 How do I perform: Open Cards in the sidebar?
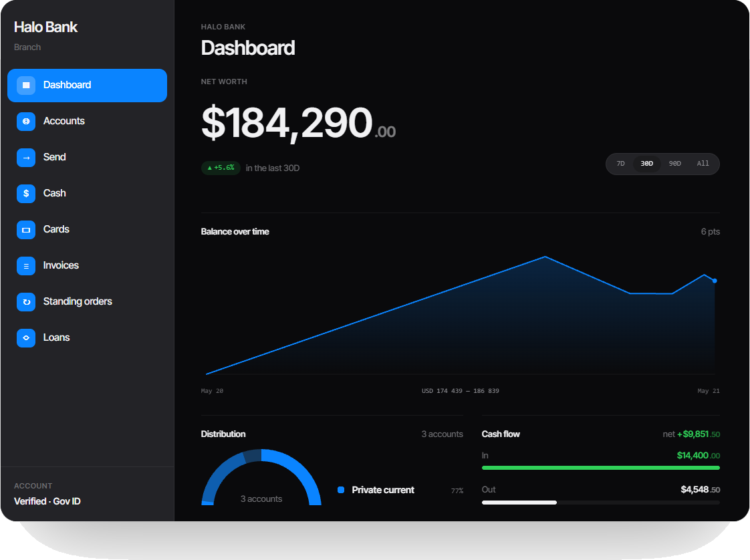87,230
